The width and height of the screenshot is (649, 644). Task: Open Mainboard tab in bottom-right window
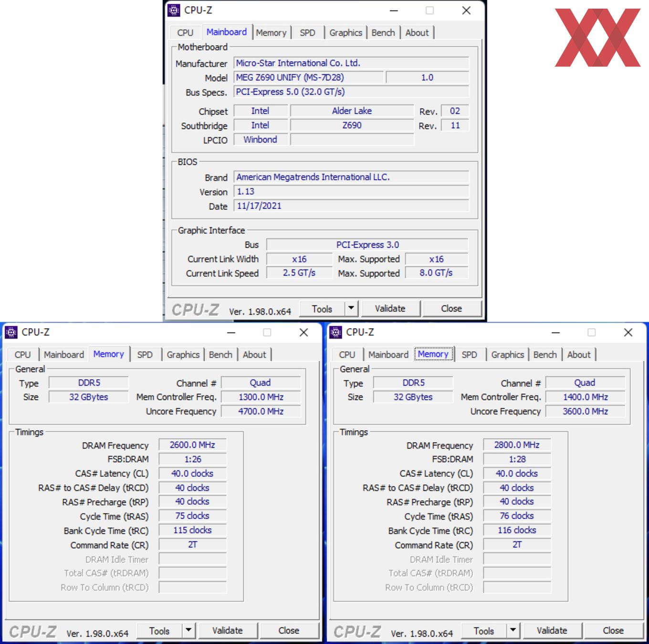tap(388, 354)
